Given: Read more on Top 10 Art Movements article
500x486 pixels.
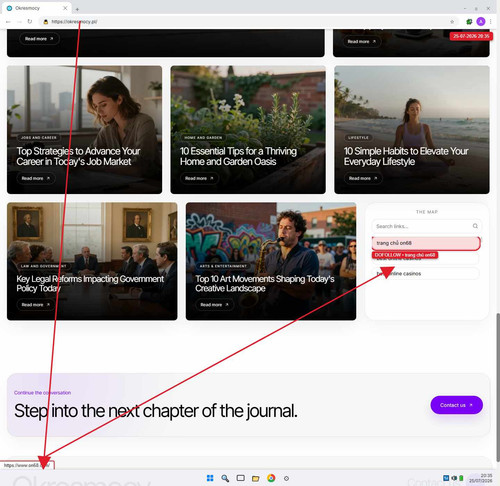Looking at the screenshot, I should 214,305.
